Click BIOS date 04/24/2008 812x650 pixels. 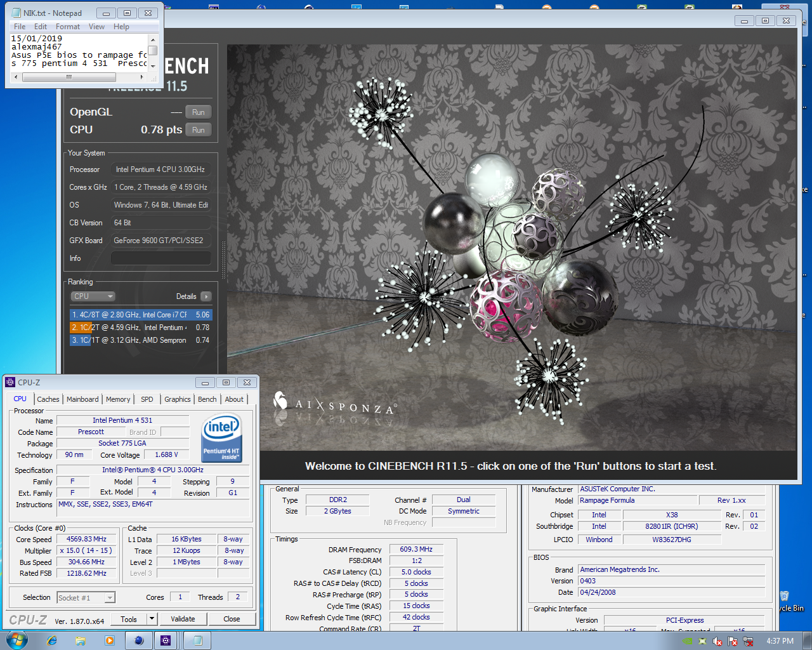tap(672, 592)
